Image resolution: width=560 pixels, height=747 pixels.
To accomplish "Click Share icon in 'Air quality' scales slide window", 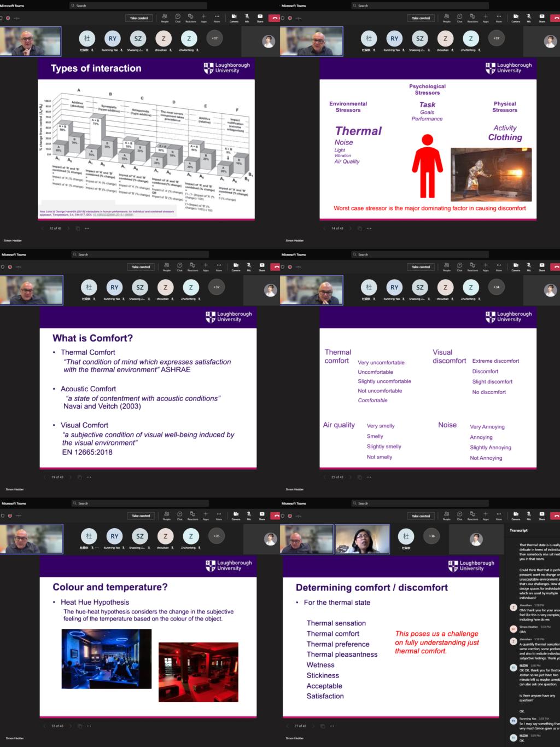I will (542, 267).
